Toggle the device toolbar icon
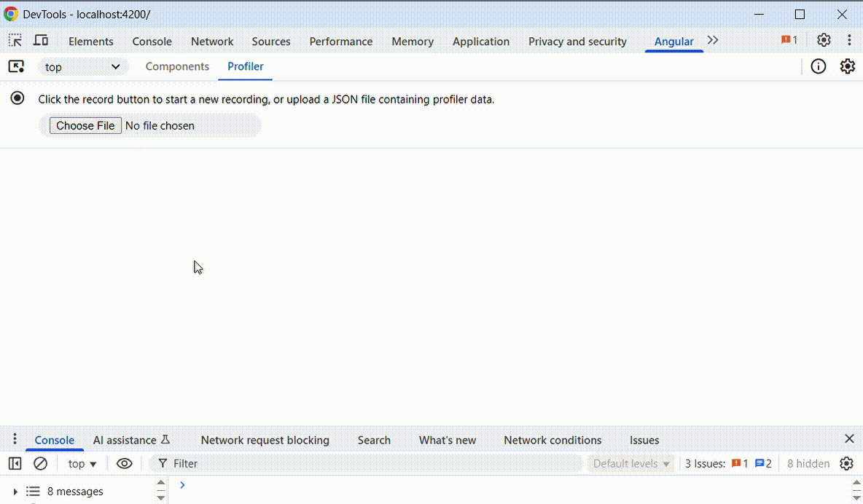The width and height of the screenshot is (863, 504). (42, 41)
